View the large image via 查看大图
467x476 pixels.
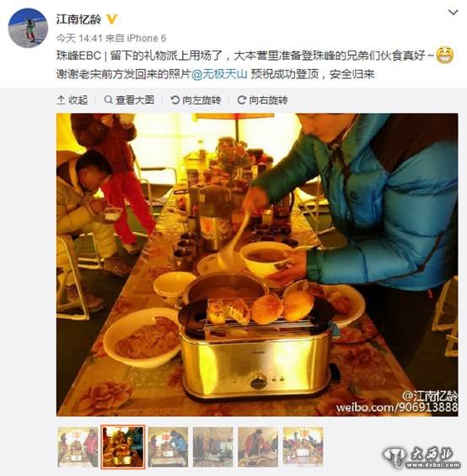[x=130, y=100]
